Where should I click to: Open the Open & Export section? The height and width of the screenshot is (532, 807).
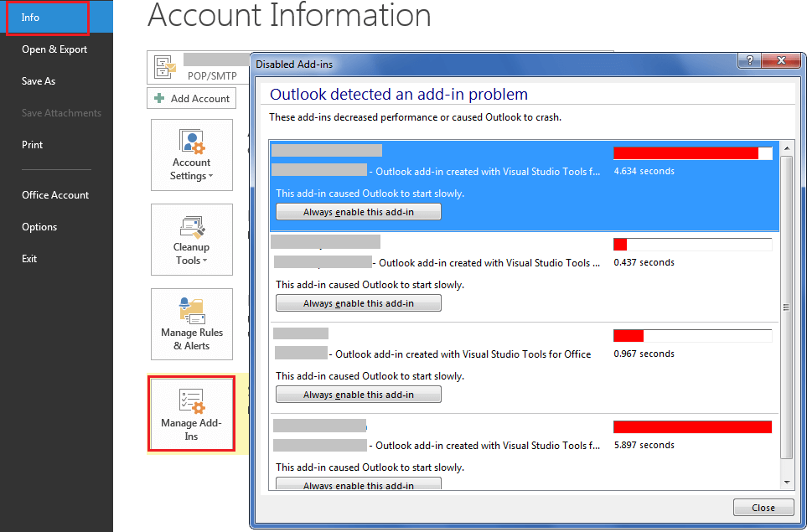point(54,49)
